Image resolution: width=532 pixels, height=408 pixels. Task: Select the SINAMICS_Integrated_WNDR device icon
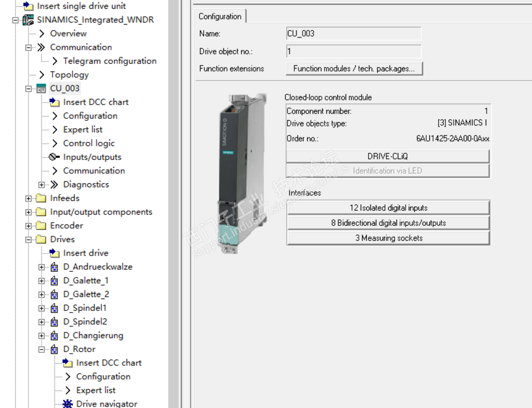click(28, 20)
